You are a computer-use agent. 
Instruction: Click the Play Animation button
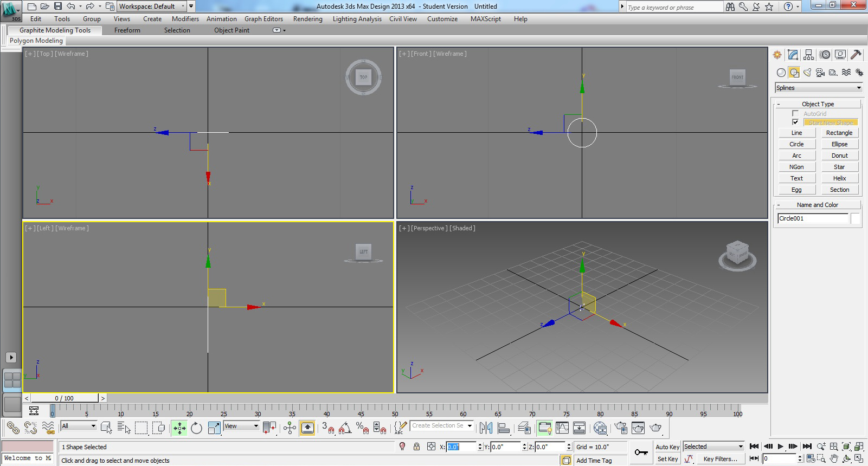780,446
